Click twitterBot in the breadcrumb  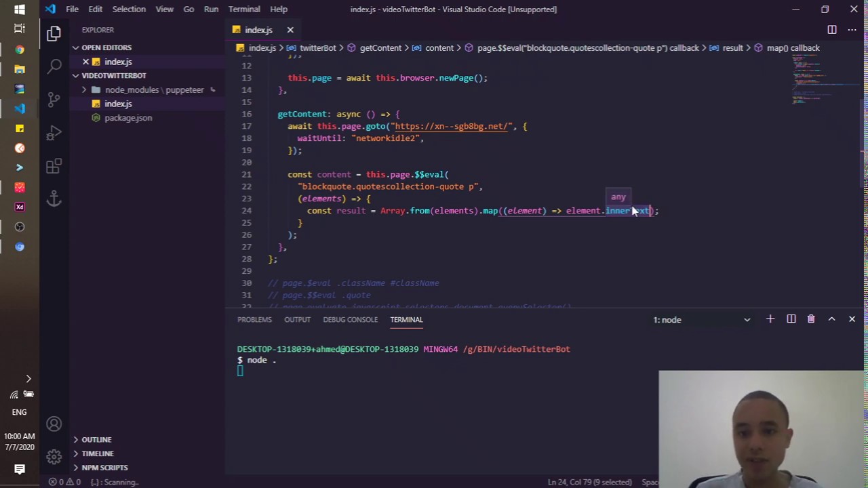point(317,48)
